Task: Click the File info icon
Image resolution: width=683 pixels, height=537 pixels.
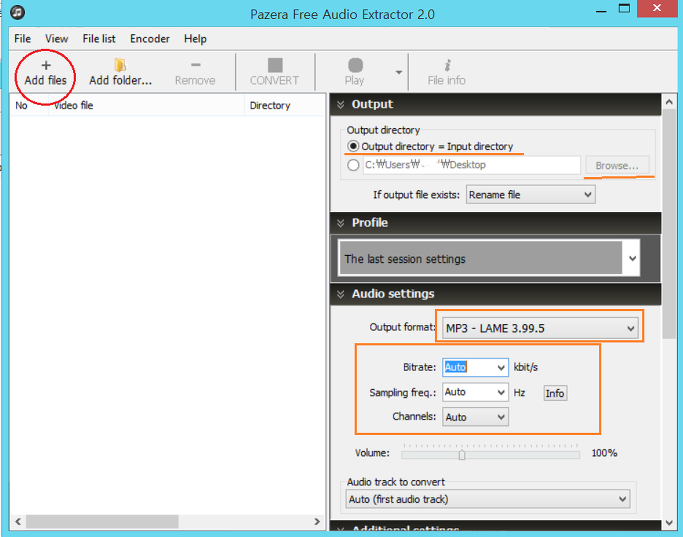Action: [x=447, y=65]
